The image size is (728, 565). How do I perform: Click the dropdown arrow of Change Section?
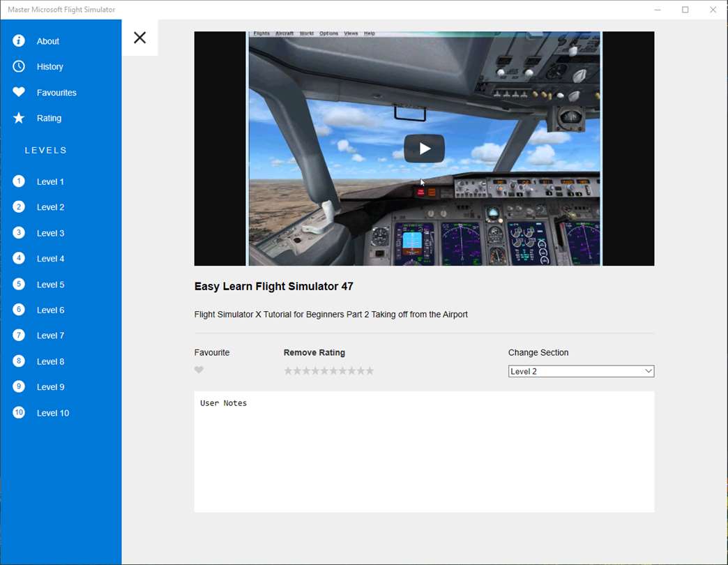(x=648, y=371)
